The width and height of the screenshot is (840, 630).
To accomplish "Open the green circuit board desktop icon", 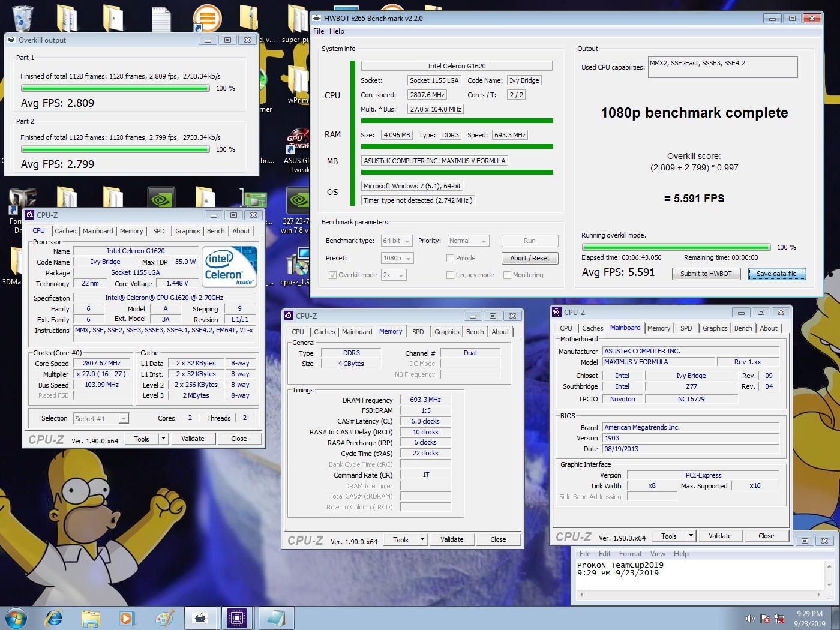I will click(x=254, y=199).
